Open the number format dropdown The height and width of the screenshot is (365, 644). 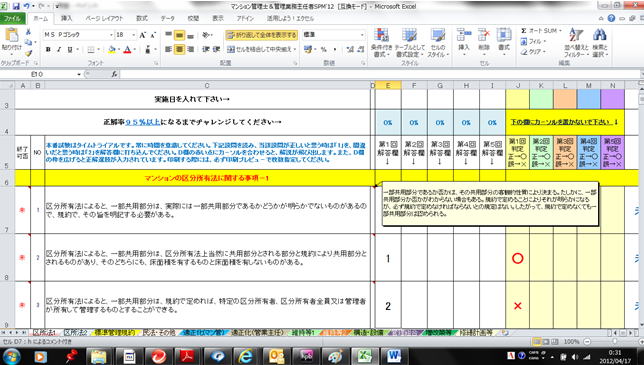362,35
